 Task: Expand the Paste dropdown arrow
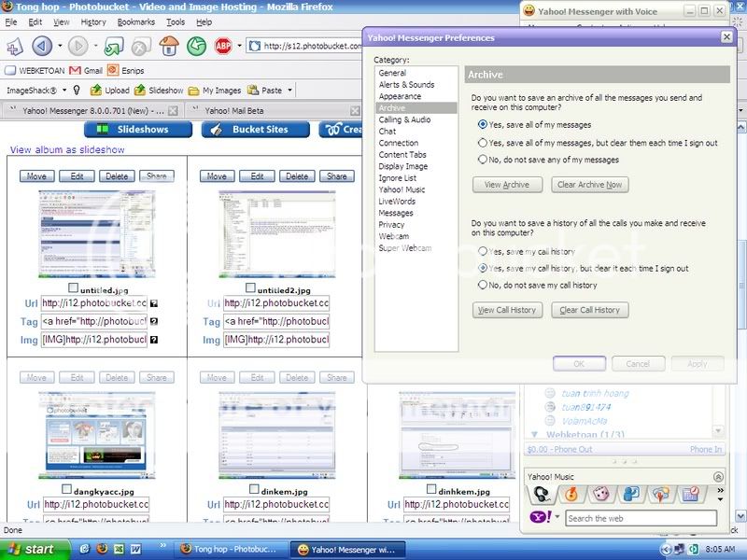click(x=289, y=91)
